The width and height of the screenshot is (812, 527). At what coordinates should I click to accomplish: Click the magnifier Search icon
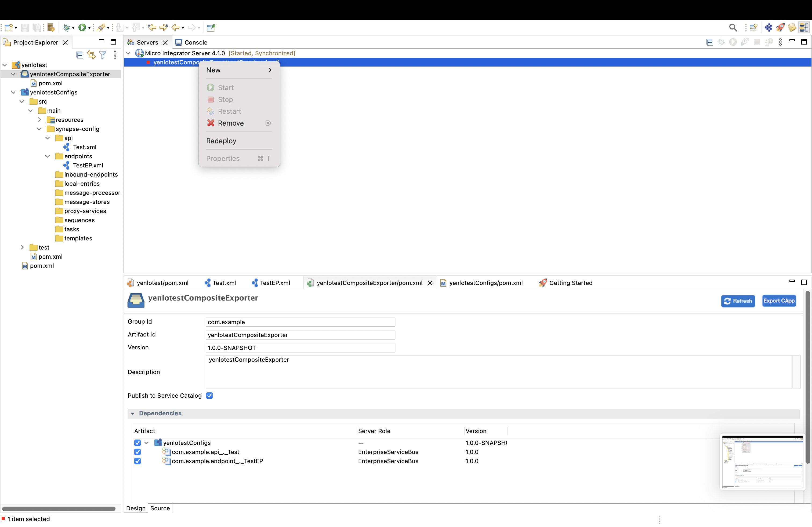coord(733,27)
